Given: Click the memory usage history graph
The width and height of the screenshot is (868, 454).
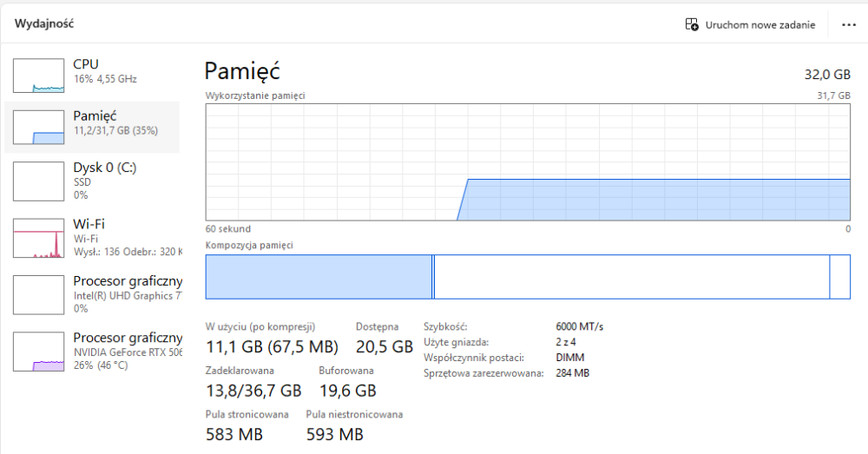Looking at the screenshot, I should point(528,162).
